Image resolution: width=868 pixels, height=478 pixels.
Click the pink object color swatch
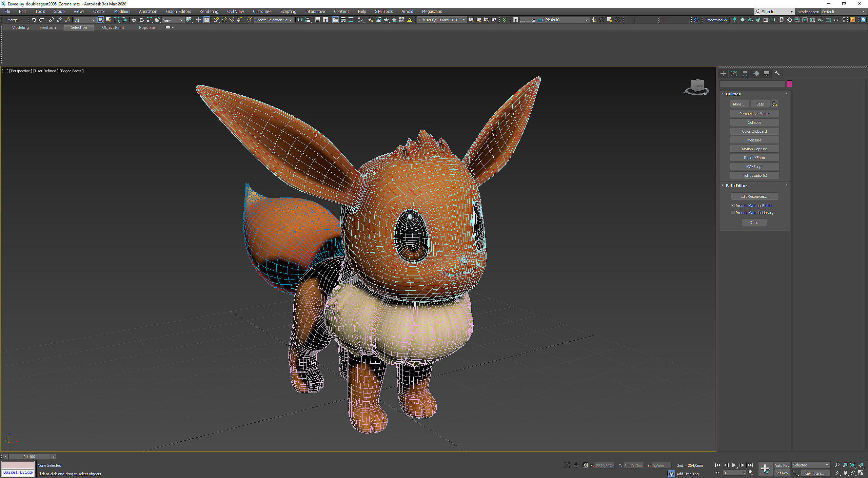(x=789, y=84)
